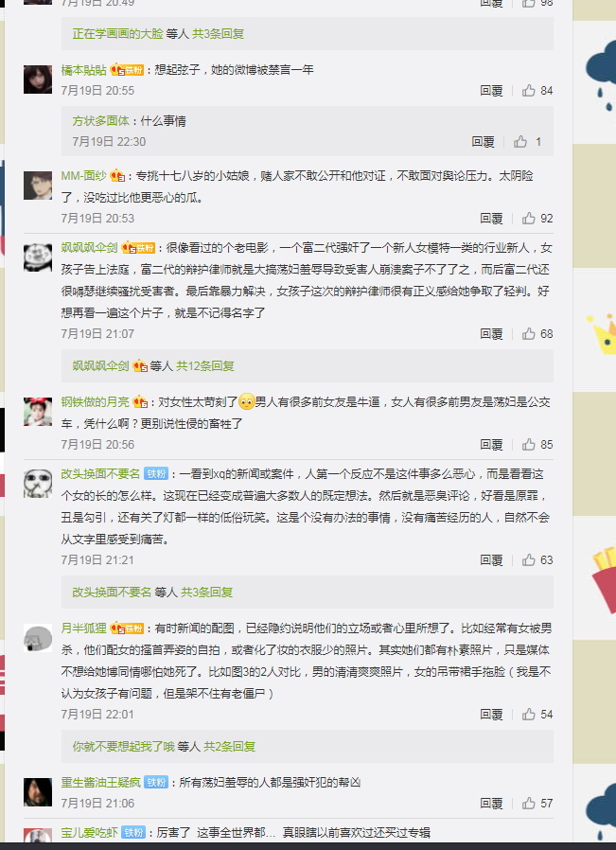Image resolution: width=616 pixels, height=850 pixels.
Task: Open 月半狐狸's profile via username
Action: point(84,629)
